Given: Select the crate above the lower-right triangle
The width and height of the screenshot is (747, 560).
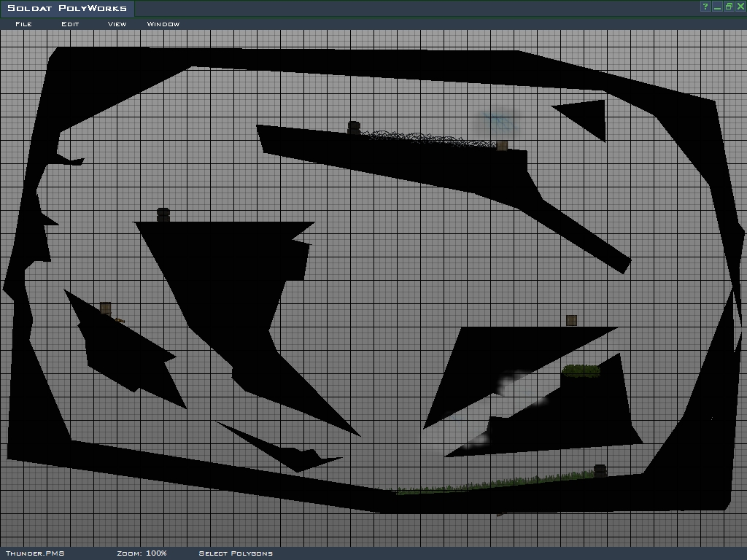Looking at the screenshot, I should point(571,320).
